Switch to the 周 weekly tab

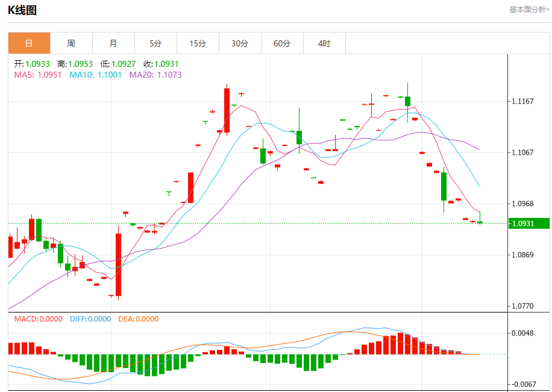click(x=72, y=43)
